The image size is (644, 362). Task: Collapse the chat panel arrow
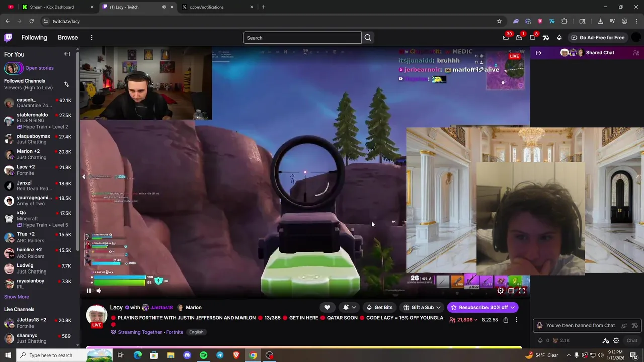click(538, 53)
